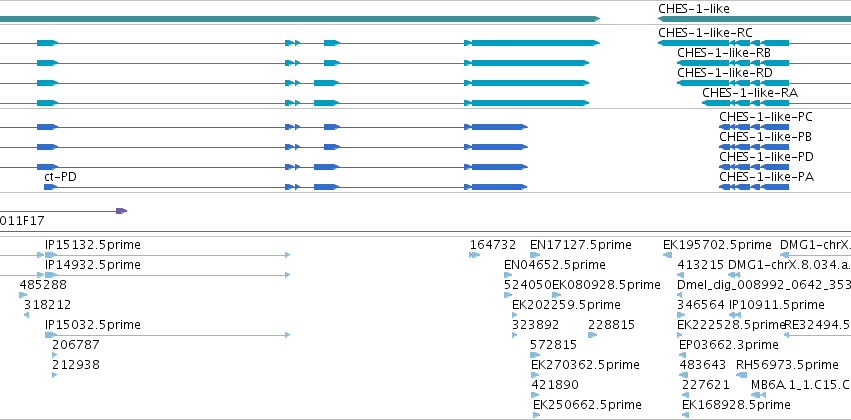Open the EK168928.5prime EST
The image size is (851, 420).
pyautogui.click(x=736, y=405)
